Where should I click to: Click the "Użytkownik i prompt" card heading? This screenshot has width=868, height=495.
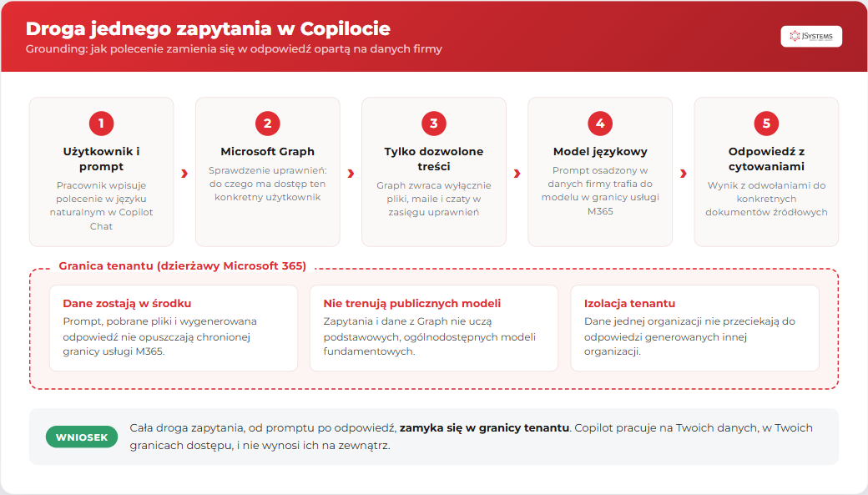(x=101, y=159)
